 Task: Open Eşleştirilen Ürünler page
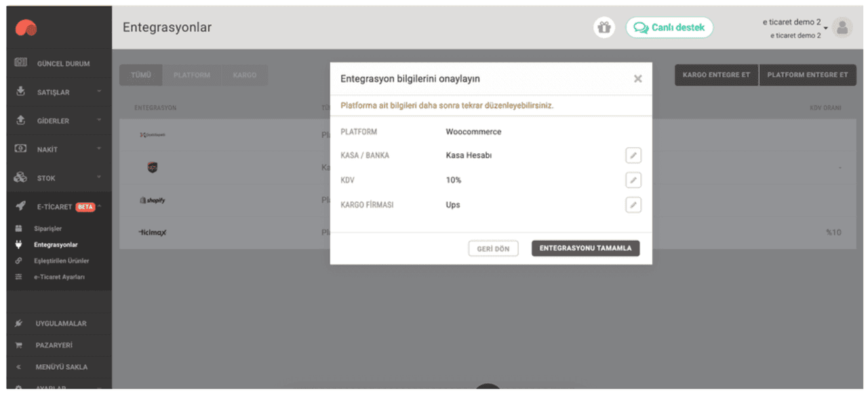coord(61,261)
